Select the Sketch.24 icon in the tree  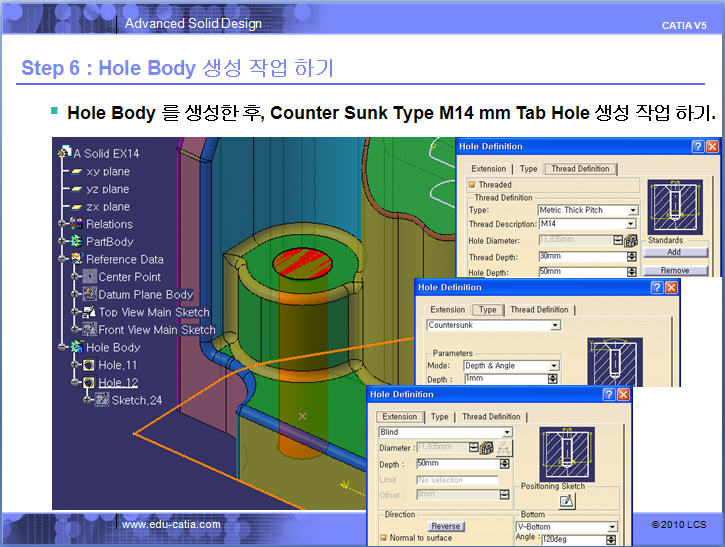click(x=102, y=399)
